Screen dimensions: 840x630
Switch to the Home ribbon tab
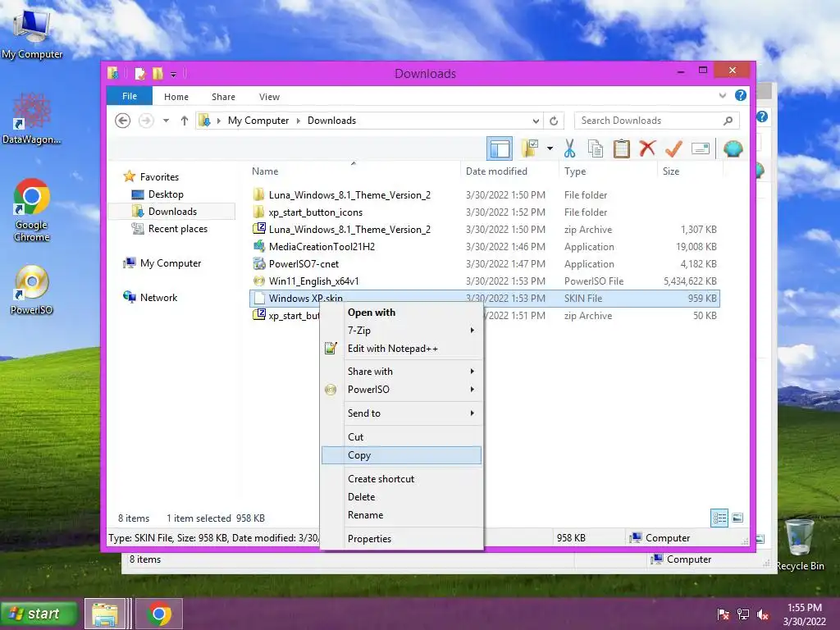click(176, 97)
